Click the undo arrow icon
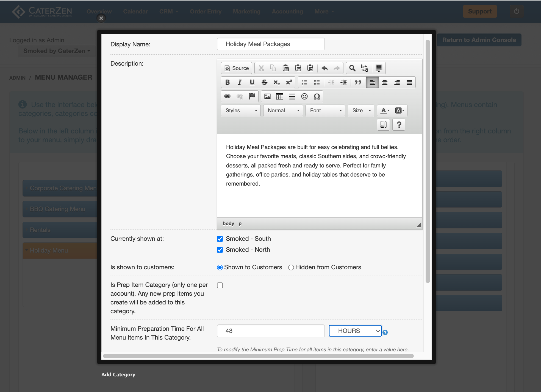The image size is (541, 392). tap(324, 68)
